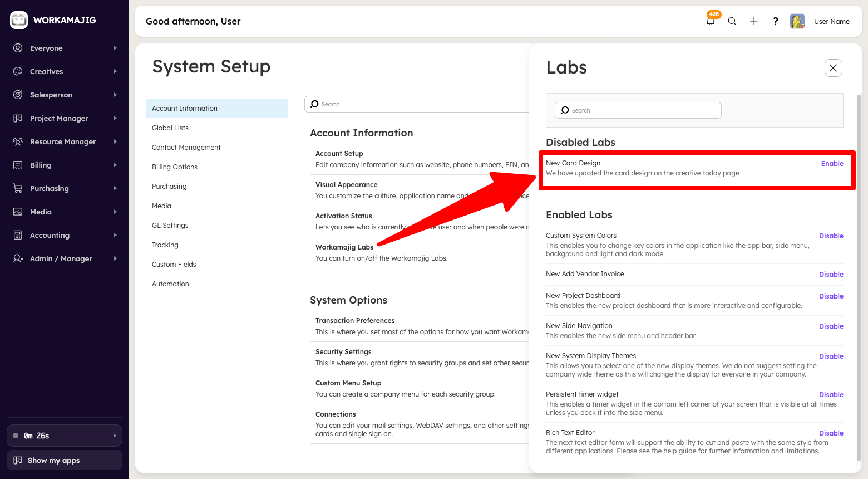Expand the Creatives menu arrow
868x479 pixels.
tap(115, 71)
